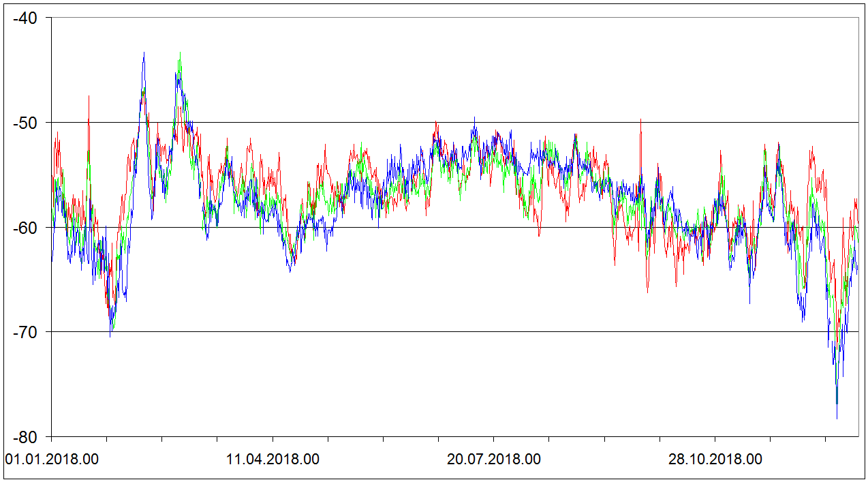Click the blue line's lowest point near -78
The width and height of the screenshot is (868, 482).
837,418
